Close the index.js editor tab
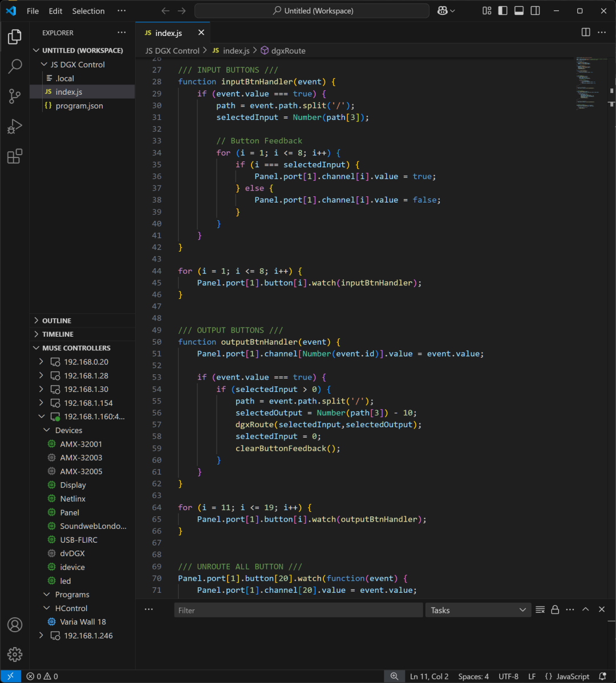The height and width of the screenshot is (683, 616). point(201,33)
